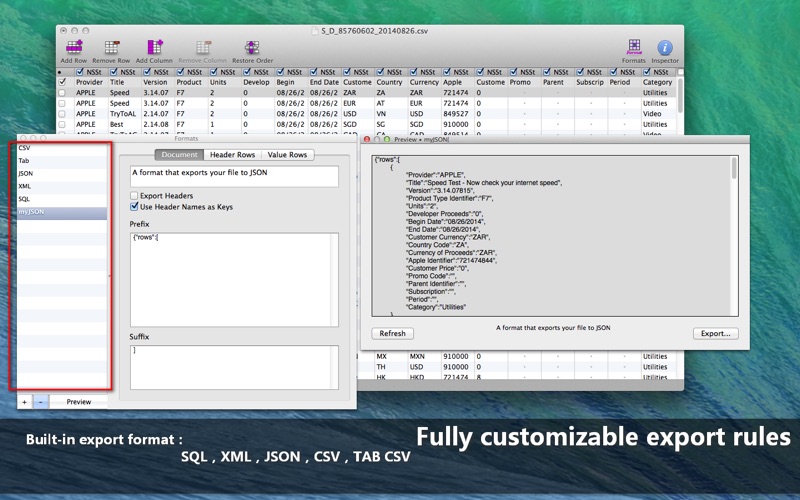Screen dimensions: 800x500
Task: Select the SQL format in list
Action: 62,199
